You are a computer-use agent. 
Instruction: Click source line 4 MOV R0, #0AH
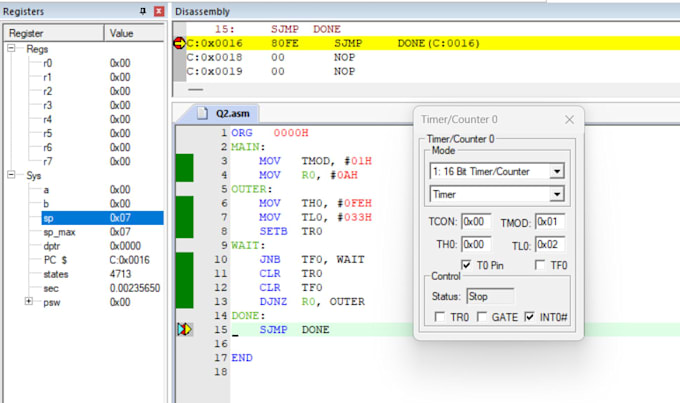(308, 175)
